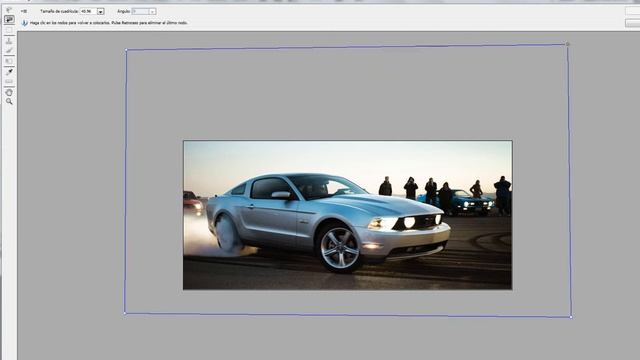640x360 pixels.
Task: Click the plane's bottom-right corner node
Action: point(571,317)
